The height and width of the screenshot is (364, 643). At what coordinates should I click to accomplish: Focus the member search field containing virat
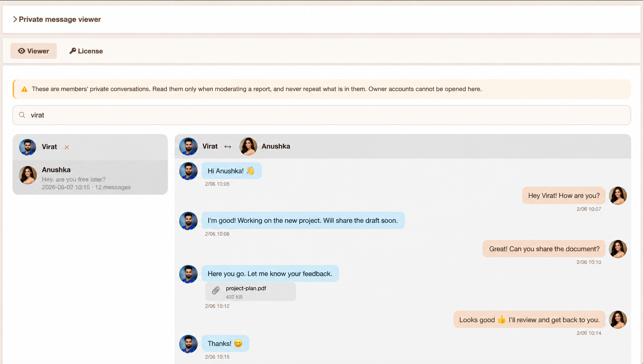click(x=322, y=115)
